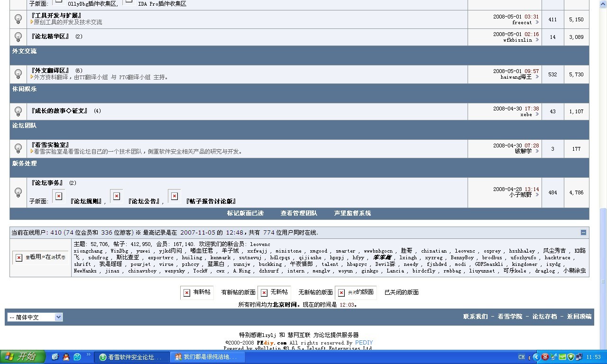Open the 休闲娱乐 category header

click(x=25, y=89)
